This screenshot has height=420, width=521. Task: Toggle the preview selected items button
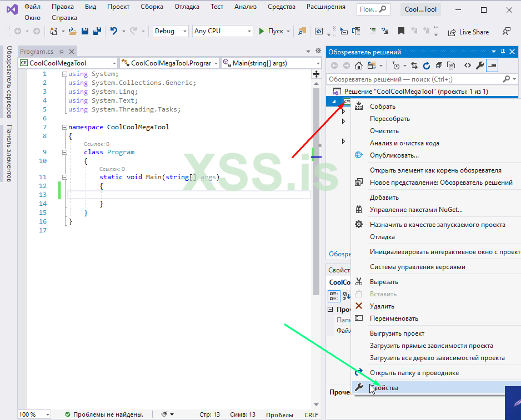492,66
